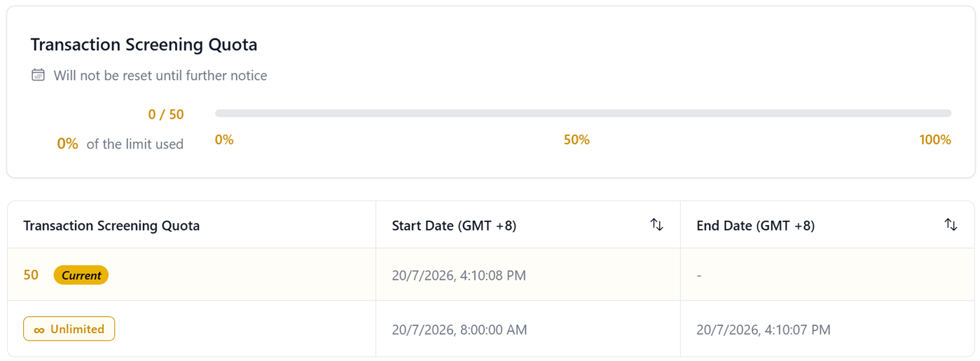Click start date 20/7/2026, 8:00:00 AM cell
The image size is (980, 361).
pyautogui.click(x=460, y=329)
